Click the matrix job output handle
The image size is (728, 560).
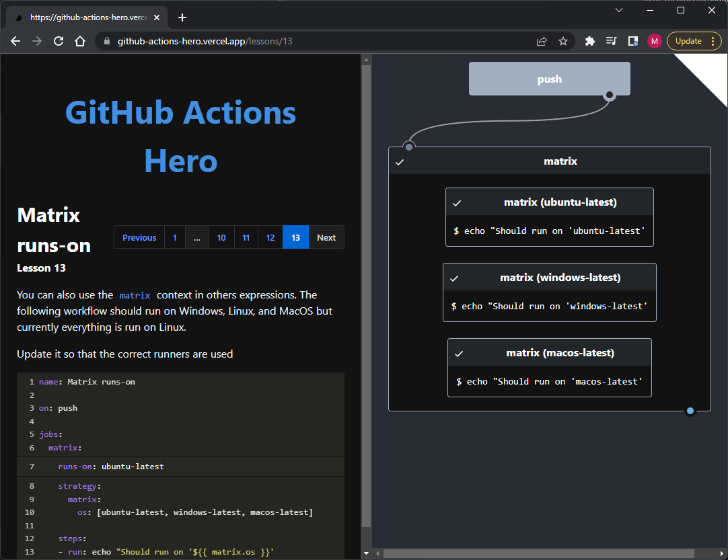click(690, 411)
